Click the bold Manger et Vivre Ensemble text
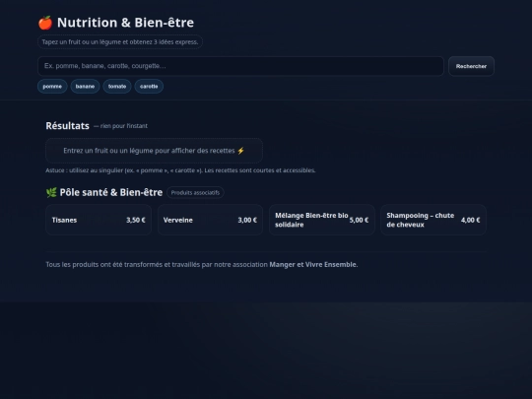532x399 pixels. [313, 265]
